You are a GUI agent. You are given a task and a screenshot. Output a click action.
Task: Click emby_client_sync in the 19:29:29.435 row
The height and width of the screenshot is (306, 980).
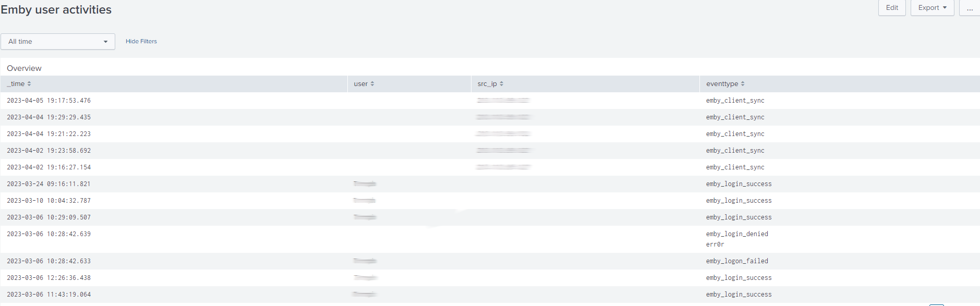pos(735,117)
